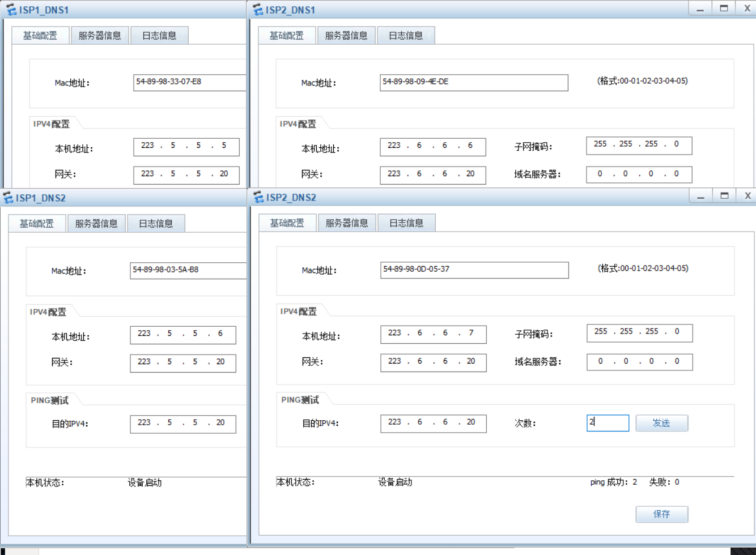View 日志信息 tab in ISP2_DNS1 window
This screenshot has height=555, width=756.
click(406, 35)
